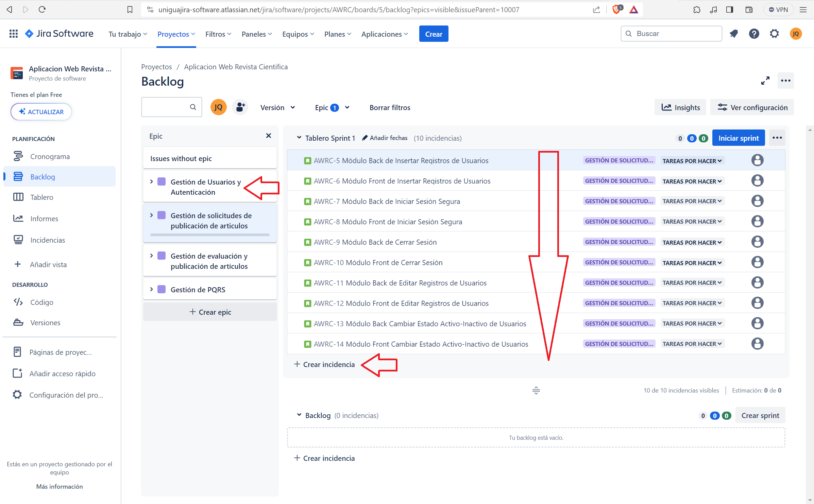Toggle the browser sidebar panel icon
Screen dimensions: 814x504
730,10
